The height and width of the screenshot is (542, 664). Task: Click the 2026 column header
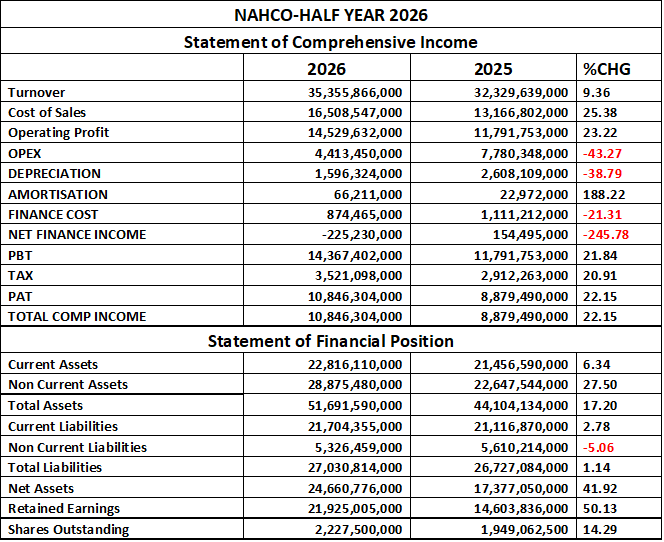[x=326, y=69]
